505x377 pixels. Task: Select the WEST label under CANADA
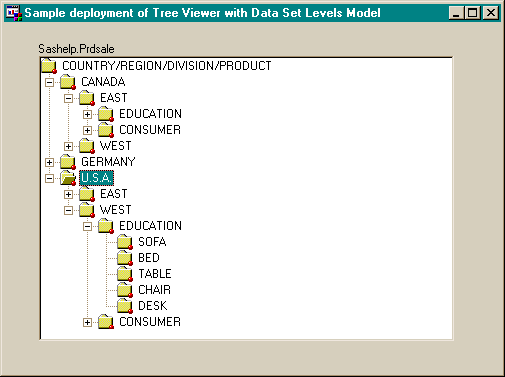click(x=116, y=146)
